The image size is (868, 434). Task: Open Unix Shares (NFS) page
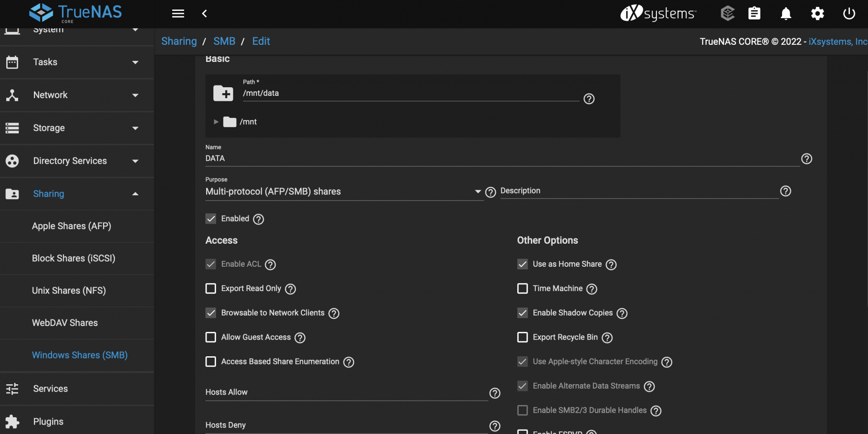pyautogui.click(x=77, y=291)
